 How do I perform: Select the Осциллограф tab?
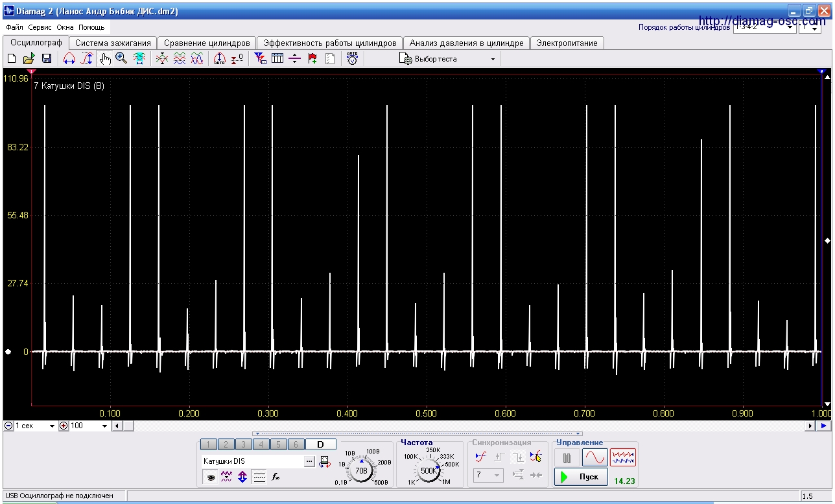36,42
